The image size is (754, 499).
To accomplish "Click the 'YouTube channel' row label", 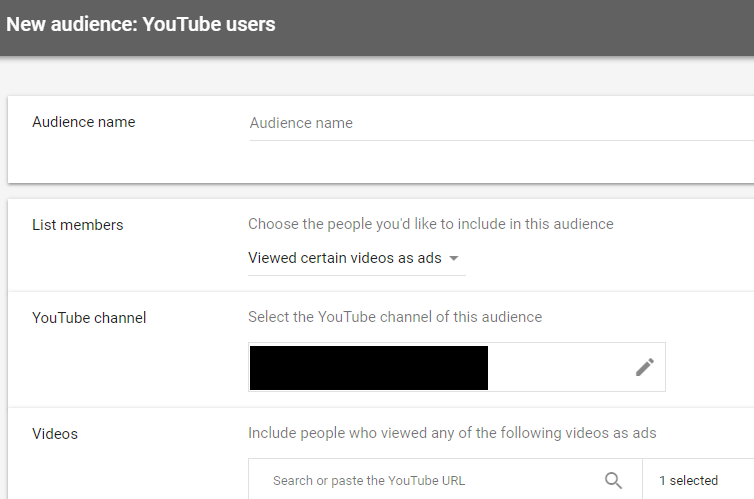I will pyautogui.click(x=89, y=318).
